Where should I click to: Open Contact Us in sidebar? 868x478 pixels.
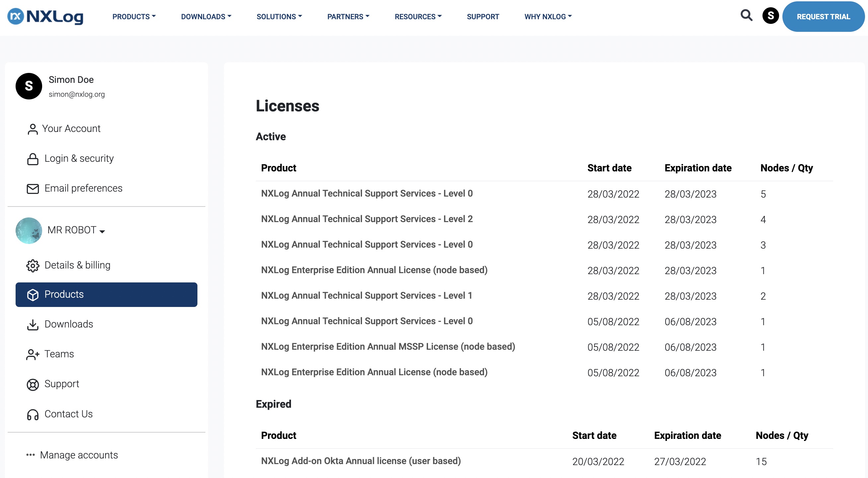68,414
